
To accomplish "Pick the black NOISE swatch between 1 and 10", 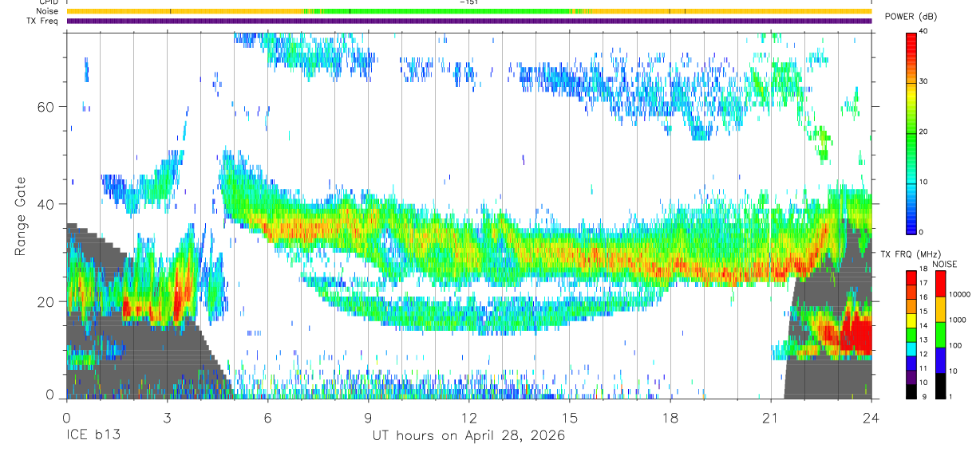I will (x=941, y=386).
